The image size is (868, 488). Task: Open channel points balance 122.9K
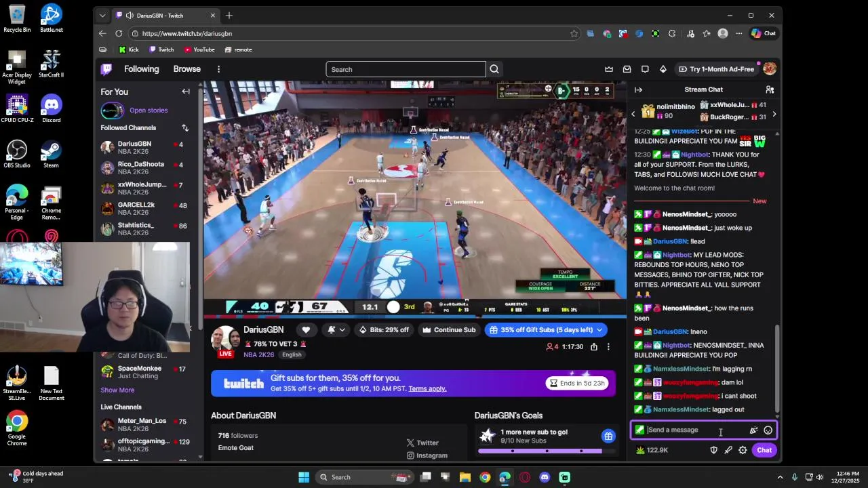pos(652,450)
